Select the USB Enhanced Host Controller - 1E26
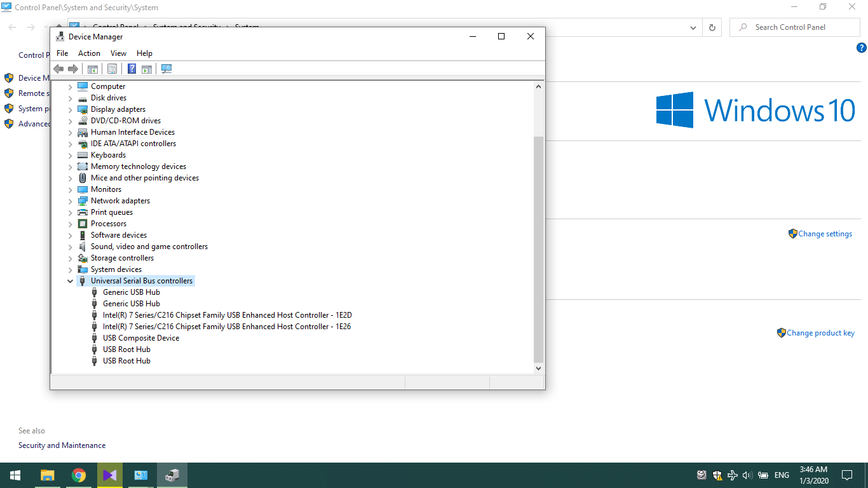This screenshot has width=868, height=488. (227, 327)
